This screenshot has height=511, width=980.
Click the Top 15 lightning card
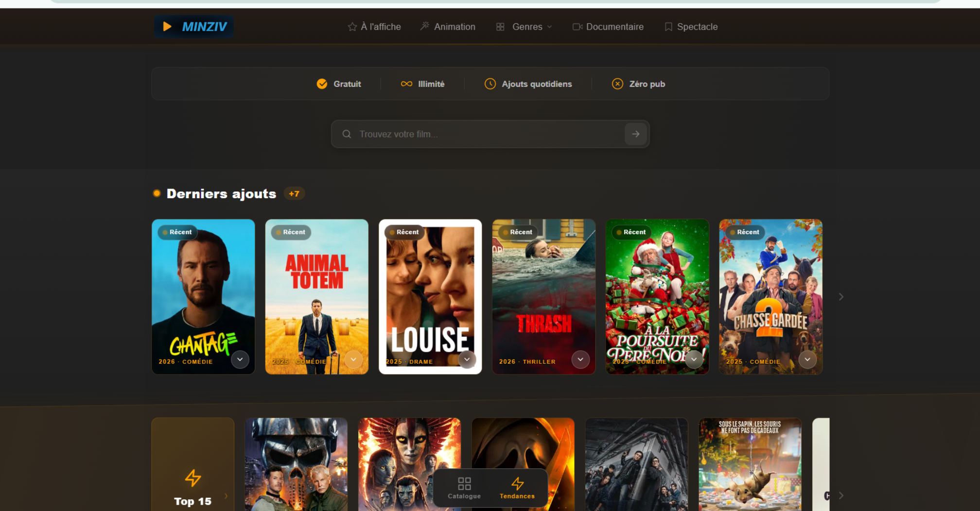click(x=192, y=478)
